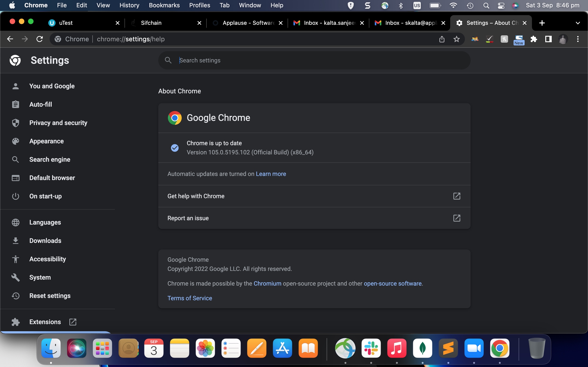Expand the On start-up section

pyautogui.click(x=45, y=196)
